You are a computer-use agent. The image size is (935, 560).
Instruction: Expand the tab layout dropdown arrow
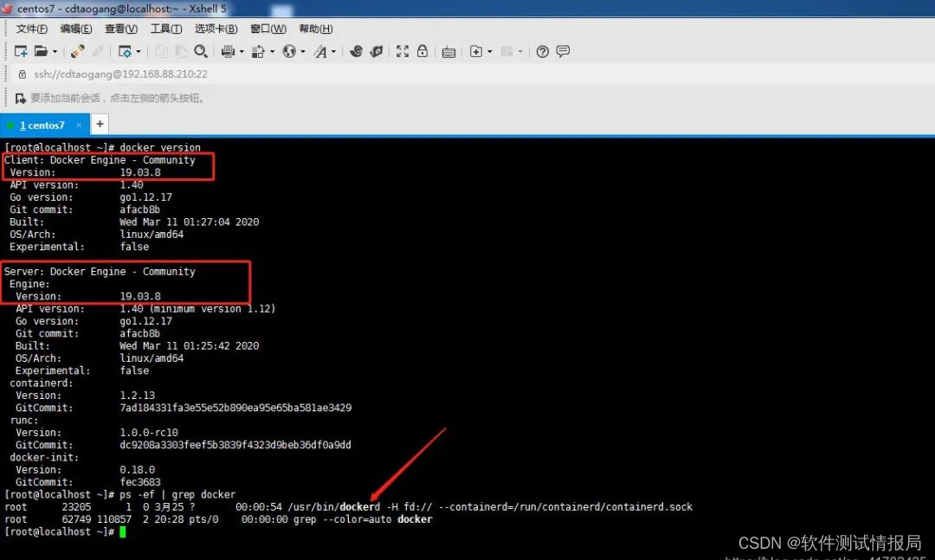pos(520,52)
